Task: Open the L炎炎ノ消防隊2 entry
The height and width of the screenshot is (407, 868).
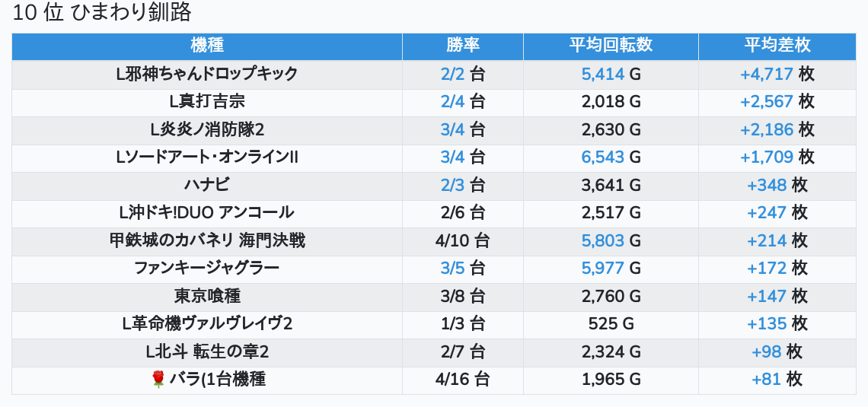Action: [207, 129]
